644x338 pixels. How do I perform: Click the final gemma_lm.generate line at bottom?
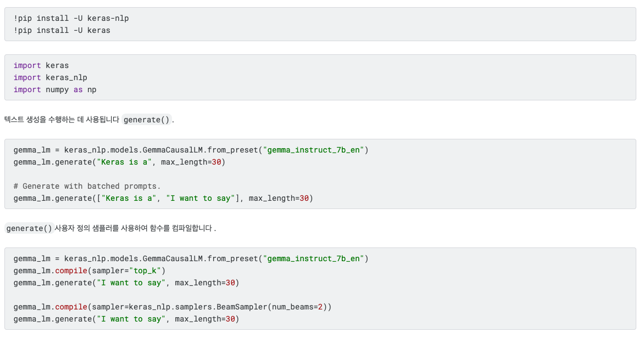point(126,319)
